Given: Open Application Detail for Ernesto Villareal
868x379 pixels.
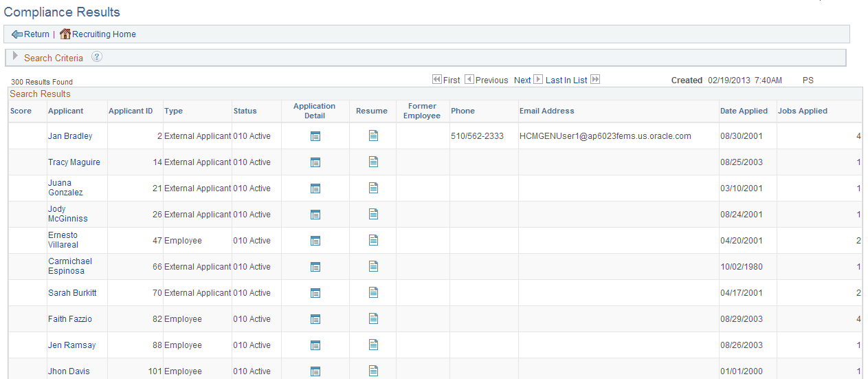Looking at the screenshot, I should click(x=315, y=241).
